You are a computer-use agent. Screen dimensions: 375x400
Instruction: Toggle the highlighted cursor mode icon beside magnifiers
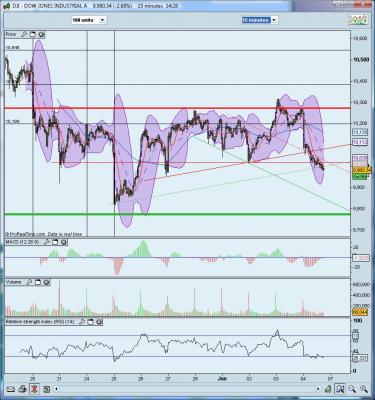[340, 389]
